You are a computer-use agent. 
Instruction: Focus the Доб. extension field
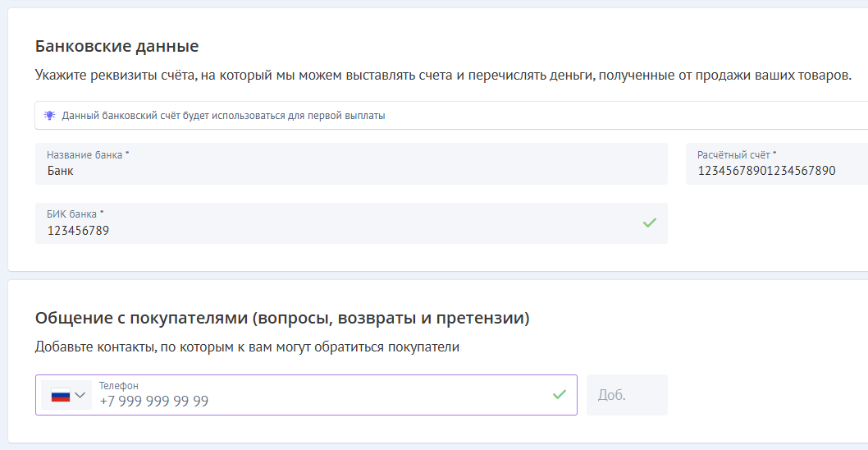click(626, 395)
